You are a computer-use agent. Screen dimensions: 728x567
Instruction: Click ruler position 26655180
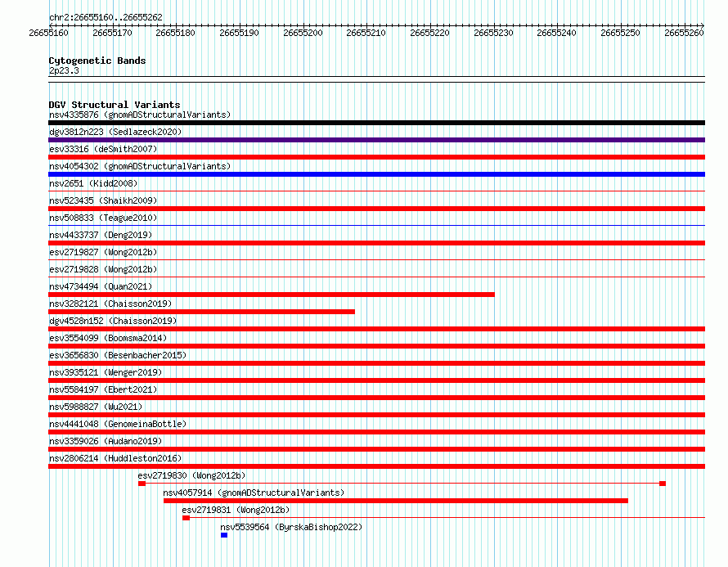pyautogui.click(x=176, y=33)
